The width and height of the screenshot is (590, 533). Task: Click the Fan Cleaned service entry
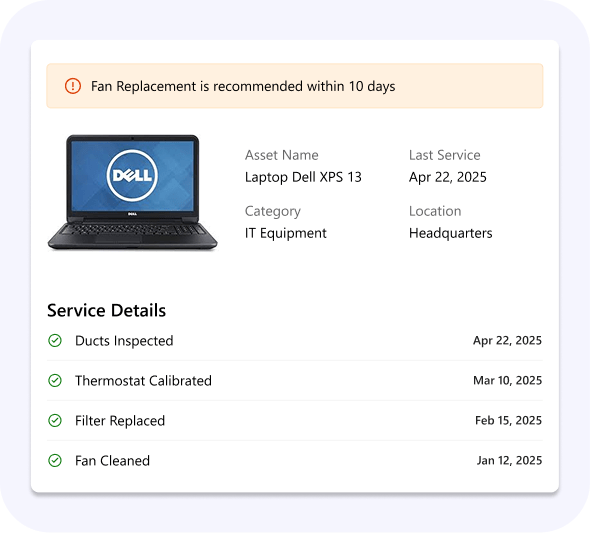tap(295, 460)
